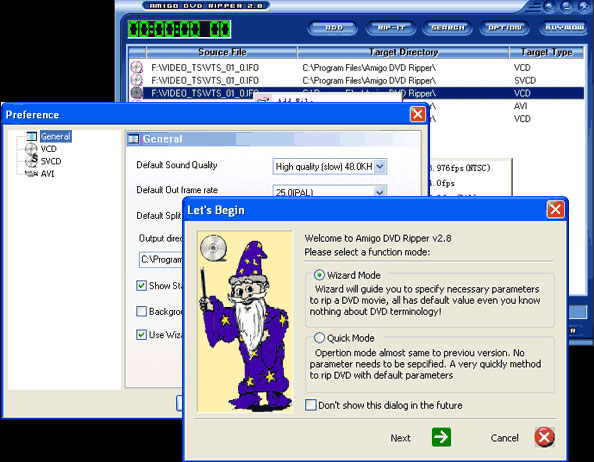Click the Target Directory column header
The image size is (594, 462).
tap(403, 52)
